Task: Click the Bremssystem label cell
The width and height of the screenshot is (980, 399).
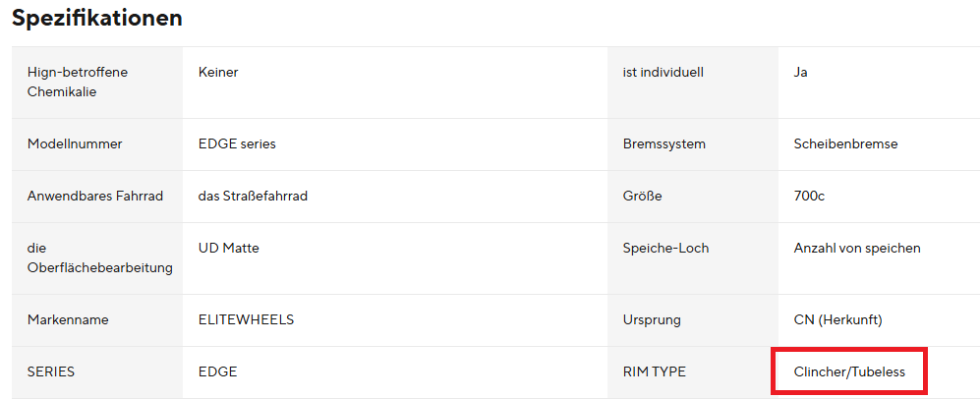Action: (x=664, y=144)
